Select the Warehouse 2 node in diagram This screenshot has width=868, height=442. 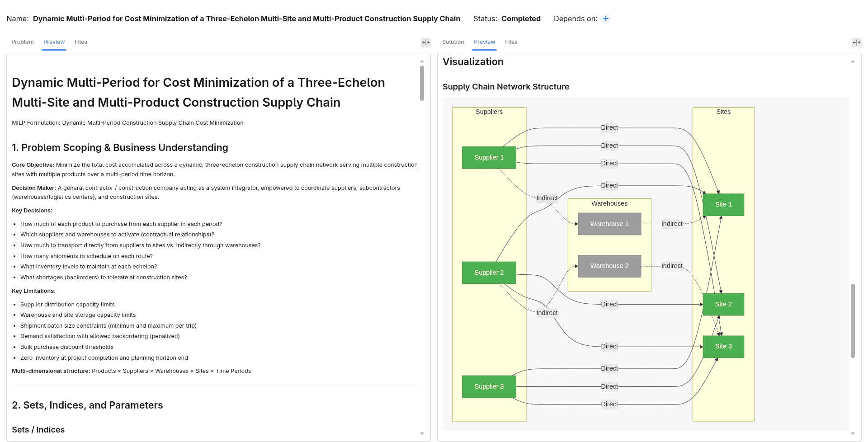(x=609, y=266)
